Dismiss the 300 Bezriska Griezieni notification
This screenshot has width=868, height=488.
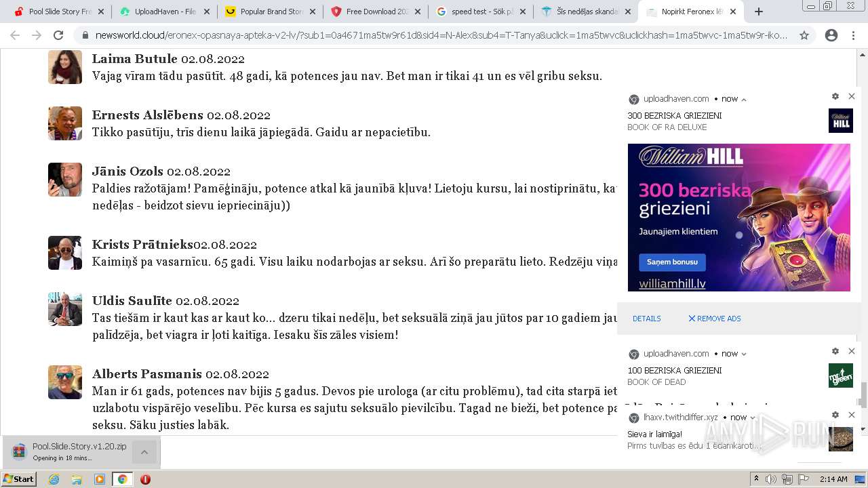pyautogui.click(x=852, y=96)
